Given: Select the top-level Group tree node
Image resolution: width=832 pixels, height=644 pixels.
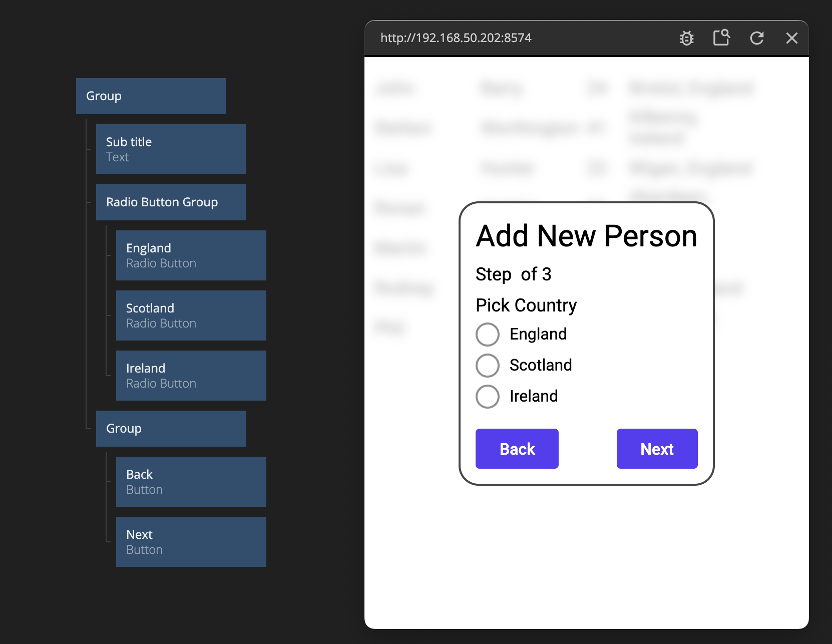Looking at the screenshot, I should (151, 96).
